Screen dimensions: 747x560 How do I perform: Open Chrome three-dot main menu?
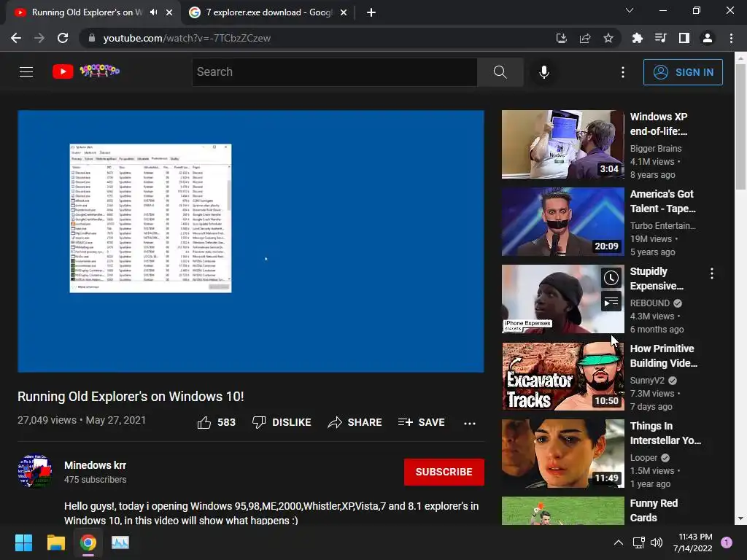[x=731, y=38]
